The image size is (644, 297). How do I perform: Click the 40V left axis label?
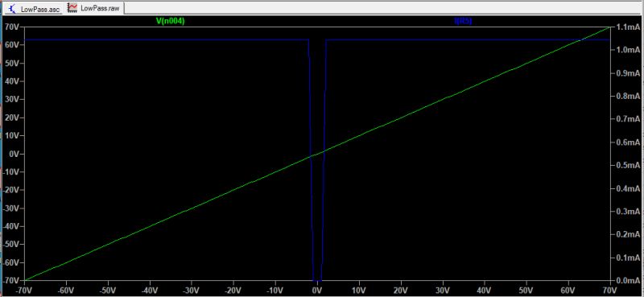point(13,81)
